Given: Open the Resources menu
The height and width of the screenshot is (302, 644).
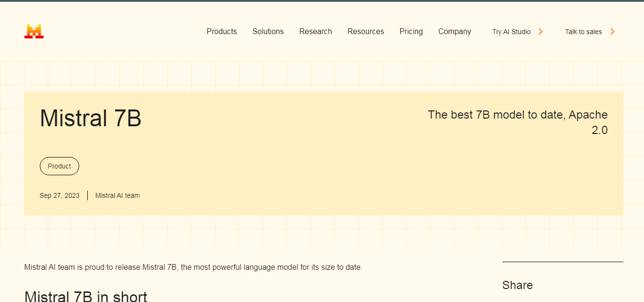Looking at the screenshot, I should 366,32.
